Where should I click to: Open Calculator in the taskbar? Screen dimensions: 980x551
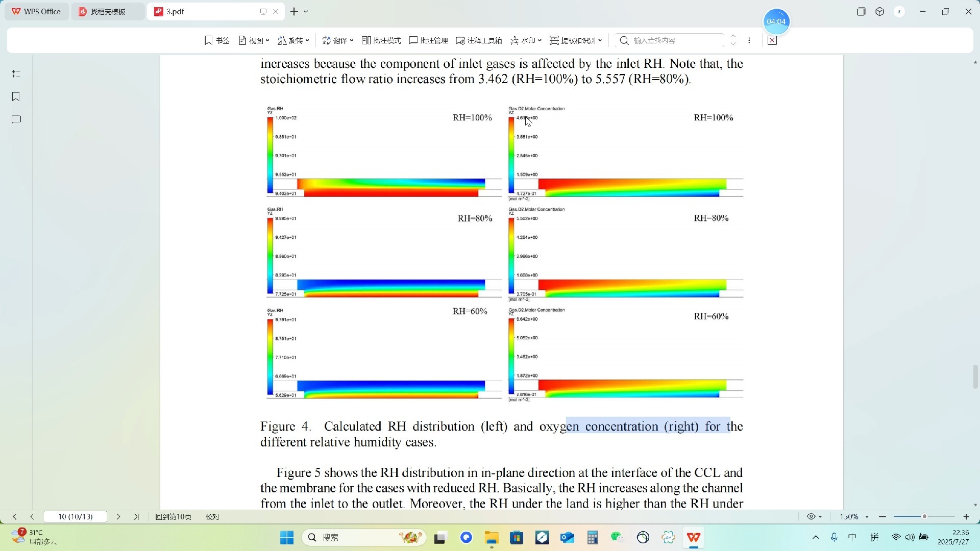tap(593, 538)
